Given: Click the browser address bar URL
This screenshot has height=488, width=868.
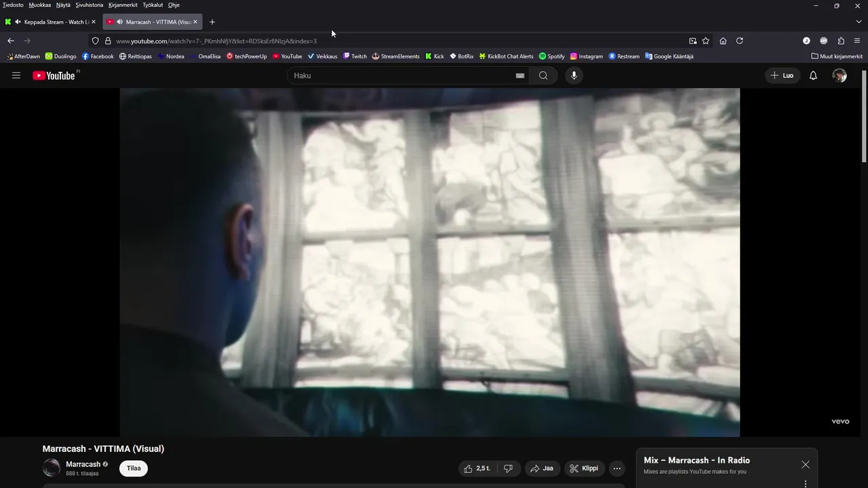Looking at the screenshot, I should point(216,41).
